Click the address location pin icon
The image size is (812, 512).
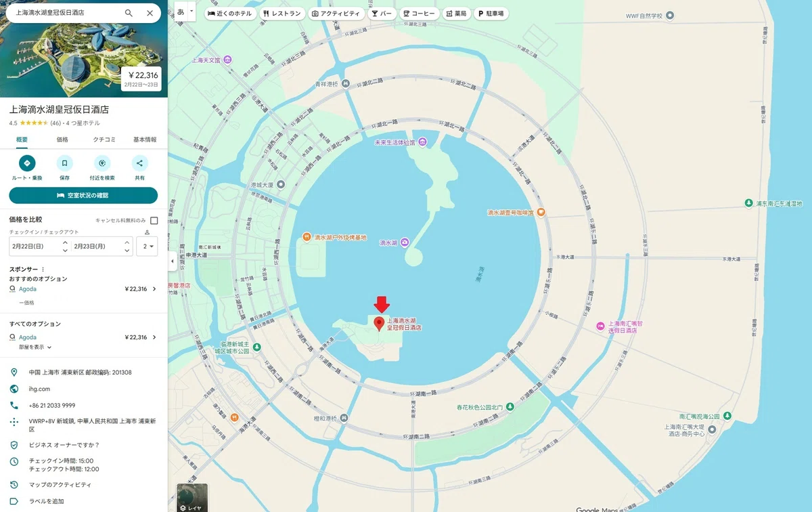click(x=14, y=372)
